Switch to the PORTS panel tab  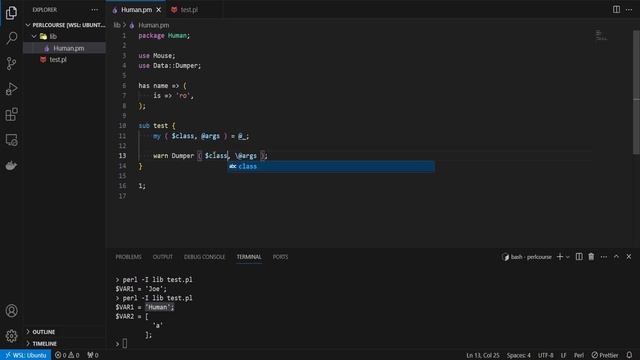pyautogui.click(x=280, y=257)
